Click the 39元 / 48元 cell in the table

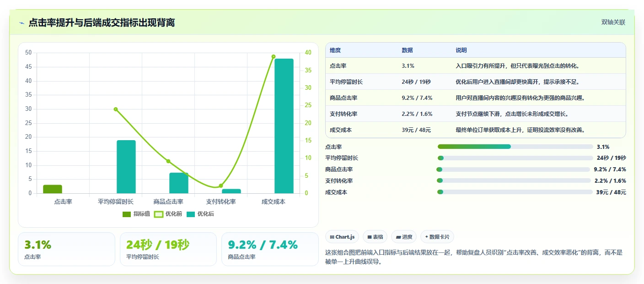(x=416, y=130)
